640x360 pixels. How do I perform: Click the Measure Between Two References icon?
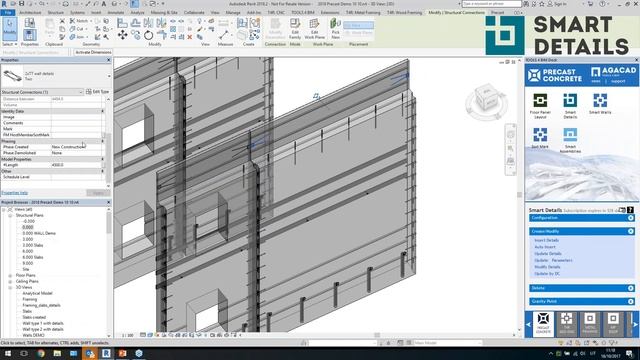point(223,34)
